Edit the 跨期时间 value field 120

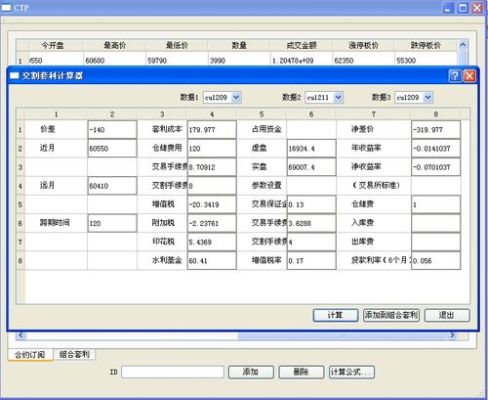coord(112,223)
